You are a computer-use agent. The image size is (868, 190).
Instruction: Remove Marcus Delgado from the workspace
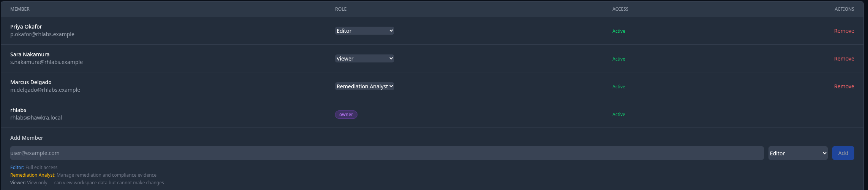844,86
